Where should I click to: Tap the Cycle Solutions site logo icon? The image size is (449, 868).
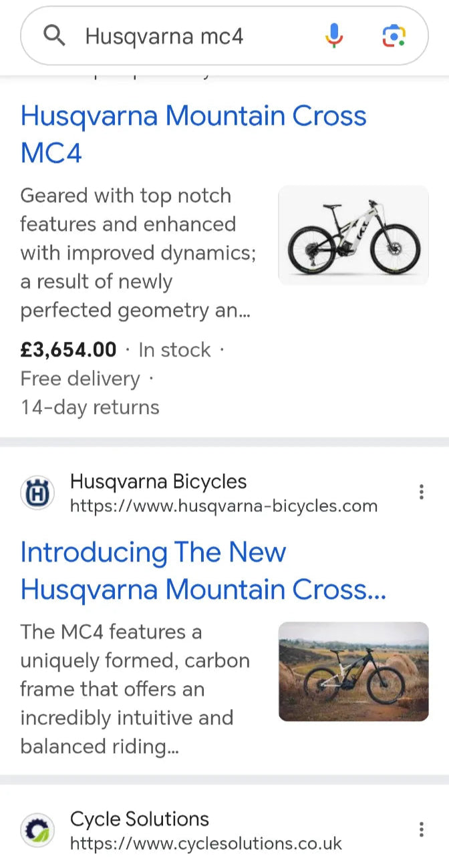pos(37,830)
